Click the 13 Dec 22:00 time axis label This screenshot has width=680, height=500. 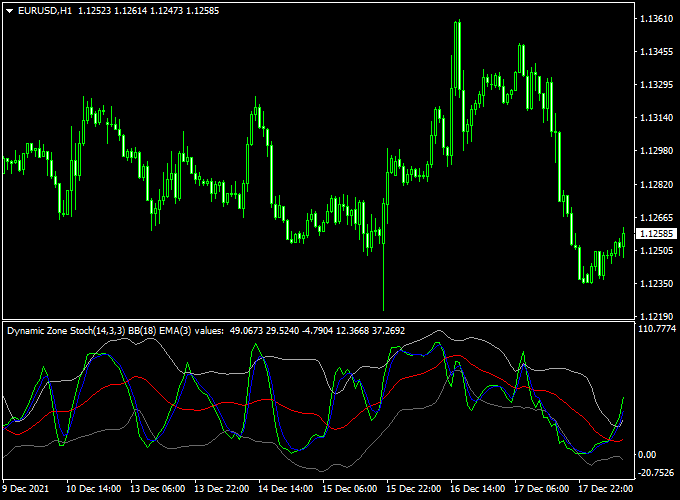click(222, 489)
